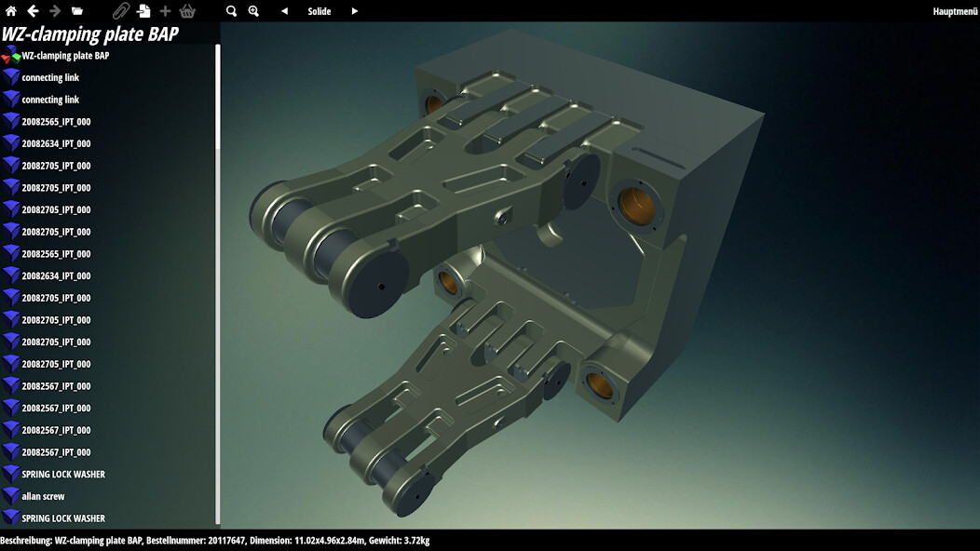Click the paperclip attachment icon
980x551 pixels.
(121, 11)
